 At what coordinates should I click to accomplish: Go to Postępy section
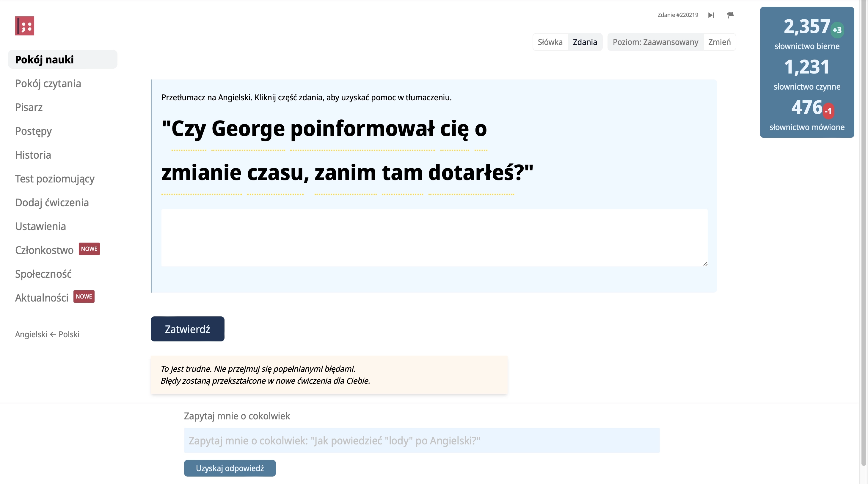pos(33,131)
